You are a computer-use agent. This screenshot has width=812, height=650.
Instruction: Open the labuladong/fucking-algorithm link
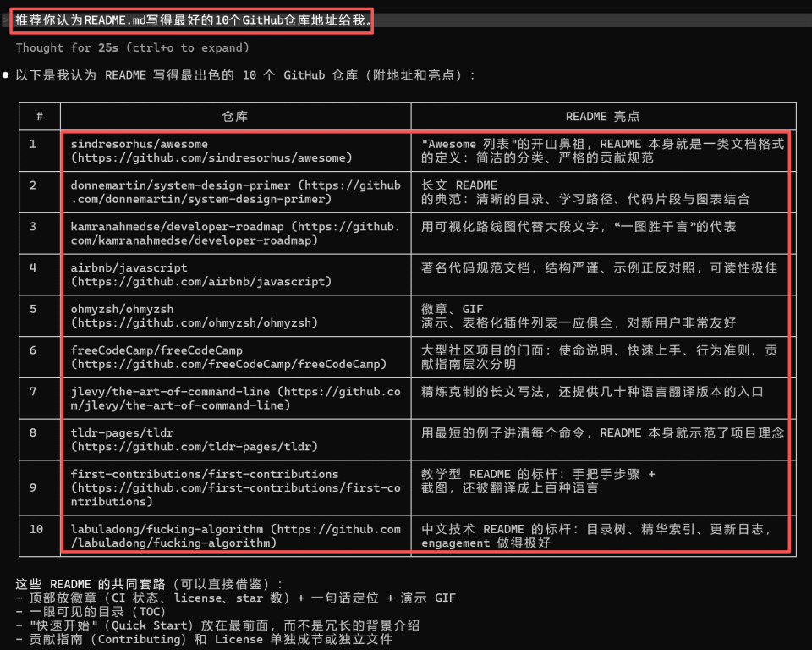point(236,536)
